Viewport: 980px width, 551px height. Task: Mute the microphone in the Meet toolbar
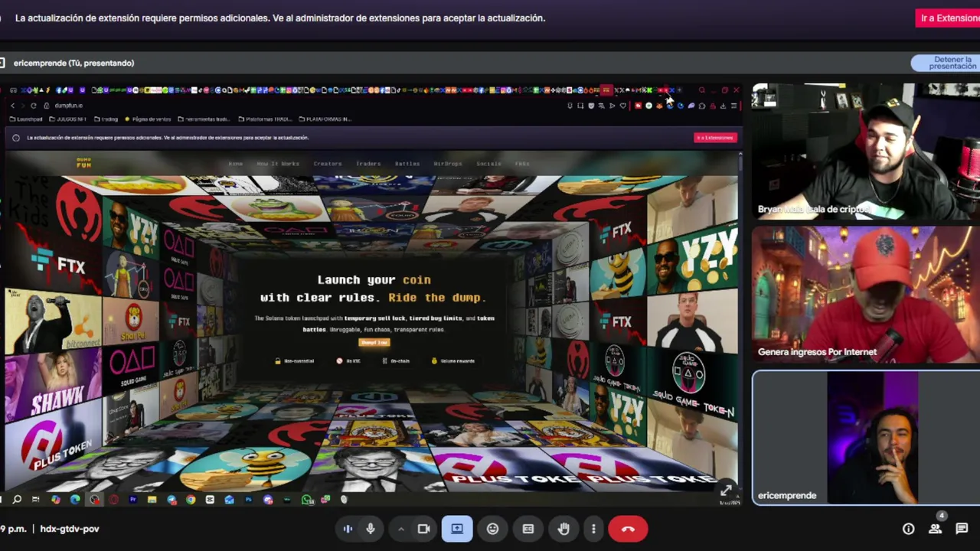(x=371, y=529)
